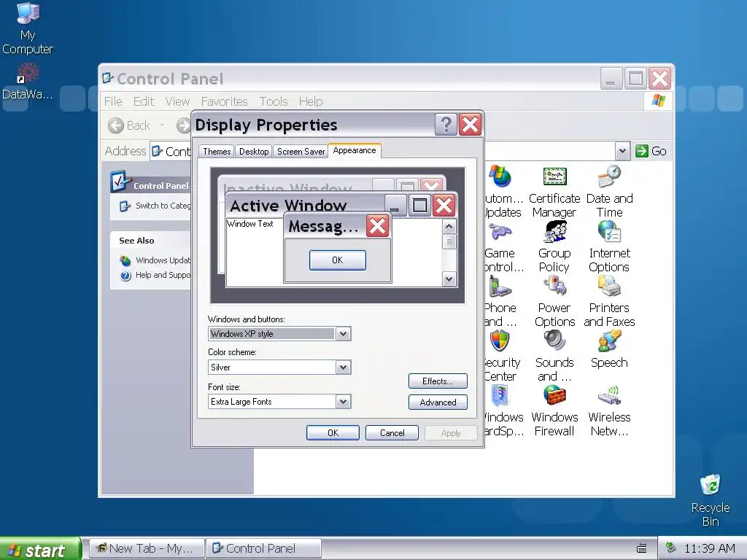This screenshot has width=747, height=560.
Task: Select the DataWa... desktop shortcut
Action: pos(28,82)
